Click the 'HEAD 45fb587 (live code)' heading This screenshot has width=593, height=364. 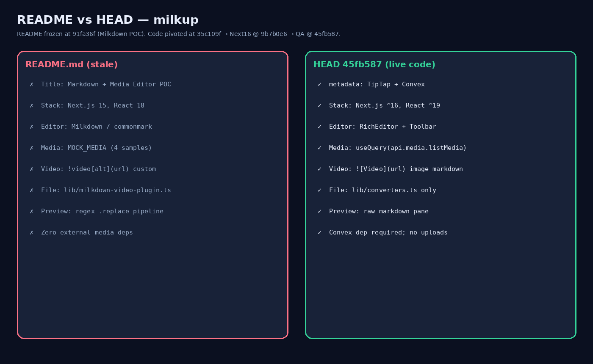[x=374, y=64]
